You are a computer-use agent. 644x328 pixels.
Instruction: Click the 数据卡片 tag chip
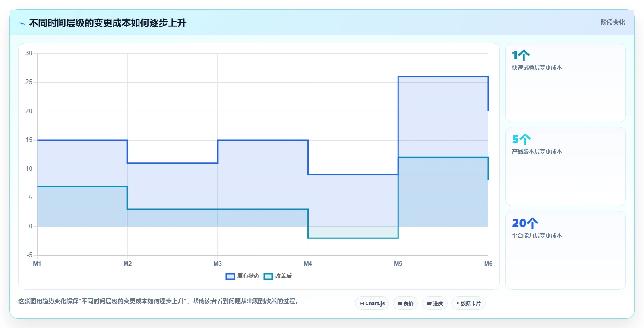tap(468, 303)
